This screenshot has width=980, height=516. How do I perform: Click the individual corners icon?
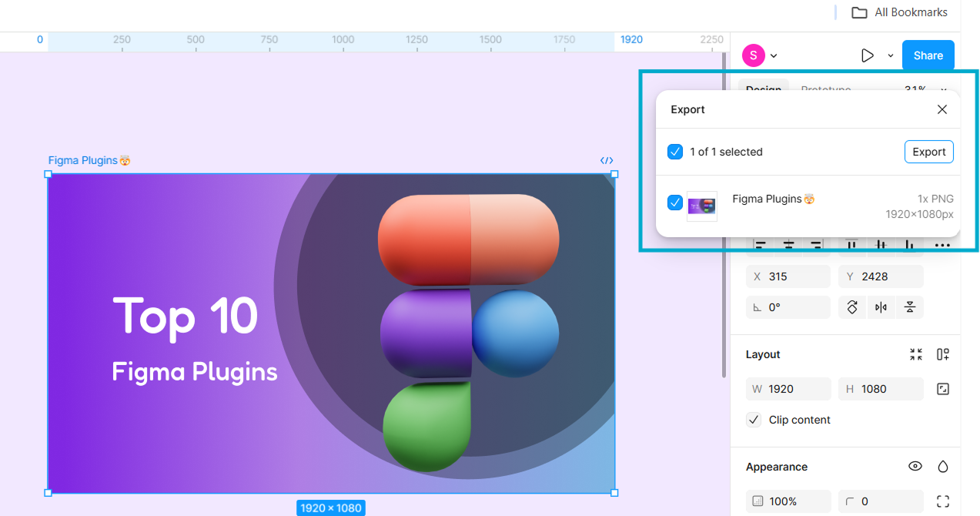tap(943, 501)
